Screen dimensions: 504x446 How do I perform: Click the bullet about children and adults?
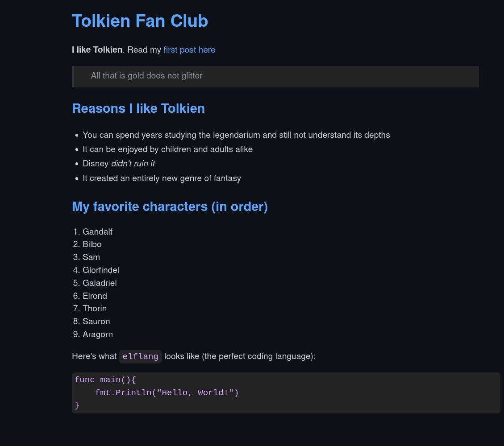pyautogui.click(x=167, y=149)
